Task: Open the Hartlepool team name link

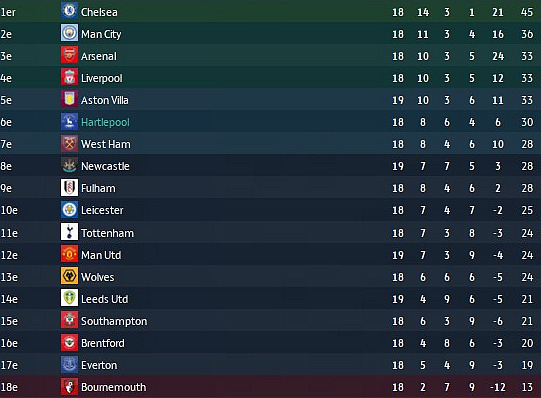Action: 105,122
